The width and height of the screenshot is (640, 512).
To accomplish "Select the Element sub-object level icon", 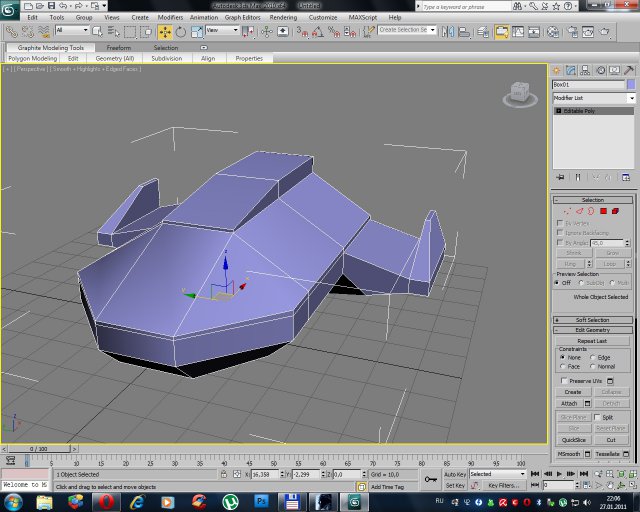I will click(x=617, y=212).
